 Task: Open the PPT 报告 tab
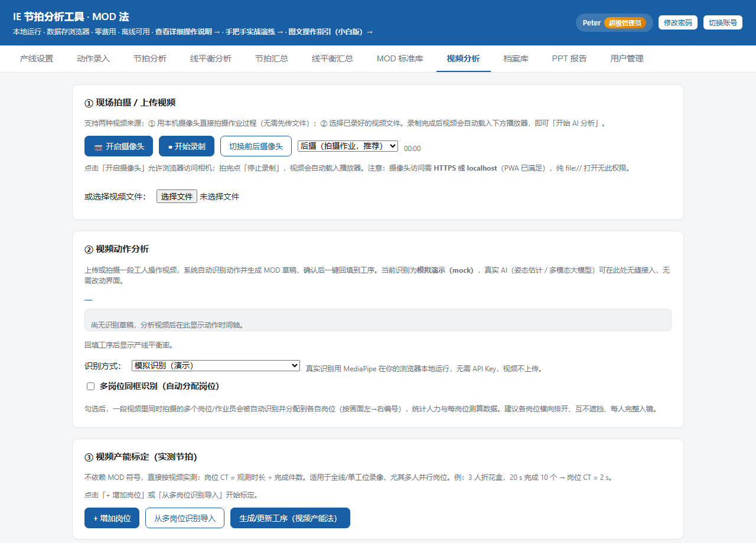pyautogui.click(x=569, y=58)
